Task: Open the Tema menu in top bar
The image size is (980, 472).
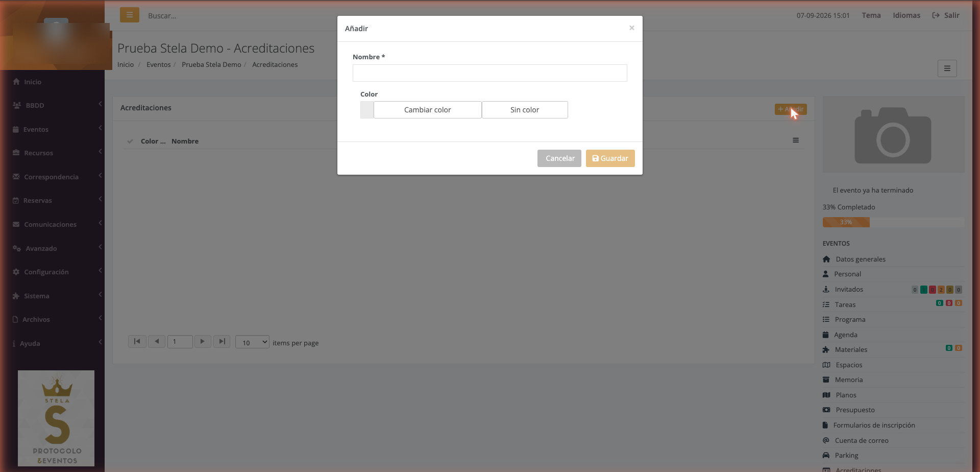Action: [x=871, y=15]
